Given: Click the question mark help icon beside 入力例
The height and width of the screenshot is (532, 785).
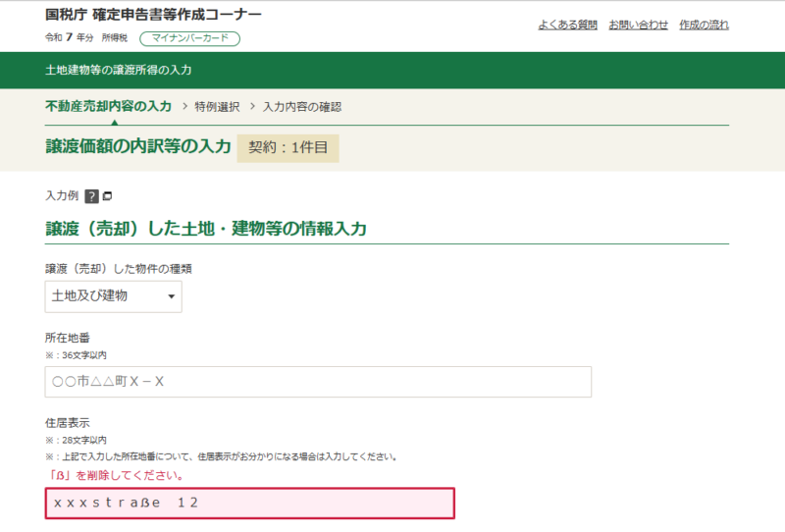Looking at the screenshot, I should pos(92,196).
